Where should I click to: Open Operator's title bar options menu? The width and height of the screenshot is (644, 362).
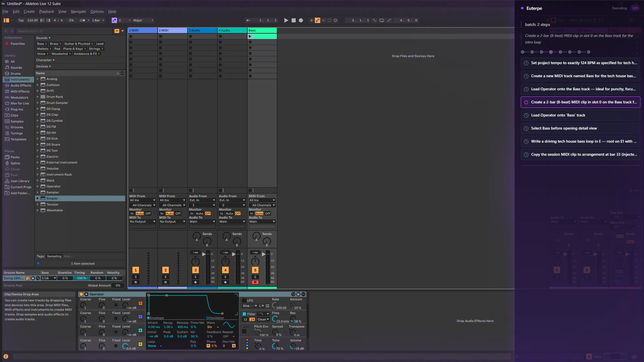(x=304, y=294)
